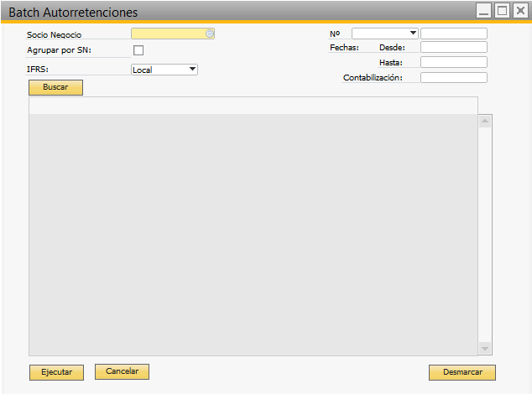532x394 pixels.
Task: Click the vertical scrollbar track
Action: (485, 235)
